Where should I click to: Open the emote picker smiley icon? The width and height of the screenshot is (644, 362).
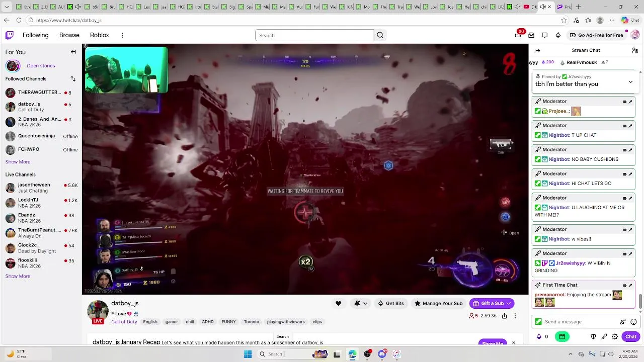(633, 322)
